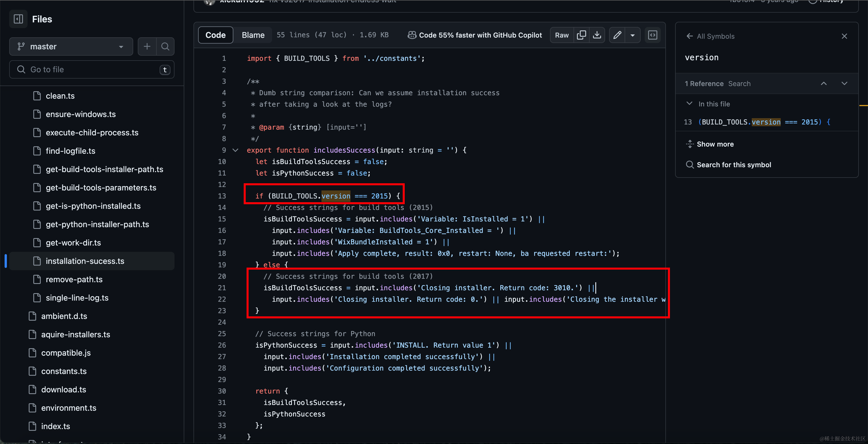The image size is (868, 444).
Task: Open more edit options dropdown arrow
Action: point(632,35)
